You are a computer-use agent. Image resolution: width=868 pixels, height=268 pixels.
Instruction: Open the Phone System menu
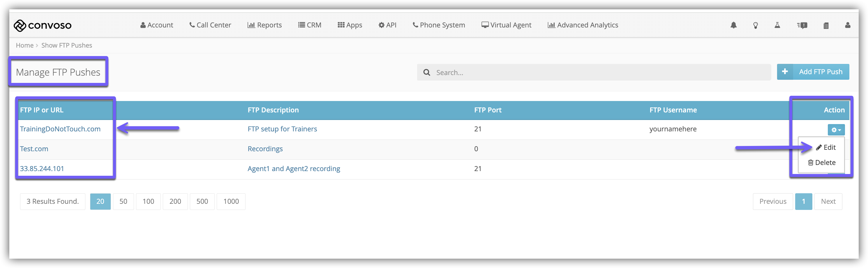click(439, 25)
